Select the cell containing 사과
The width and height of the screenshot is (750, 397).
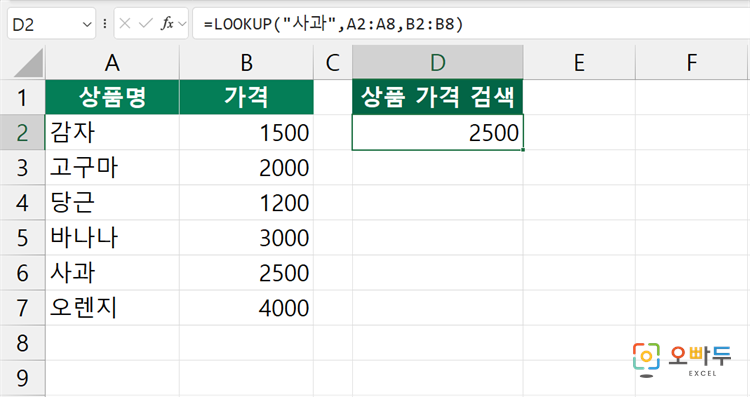pyautogui.click(x=112, y=273)
